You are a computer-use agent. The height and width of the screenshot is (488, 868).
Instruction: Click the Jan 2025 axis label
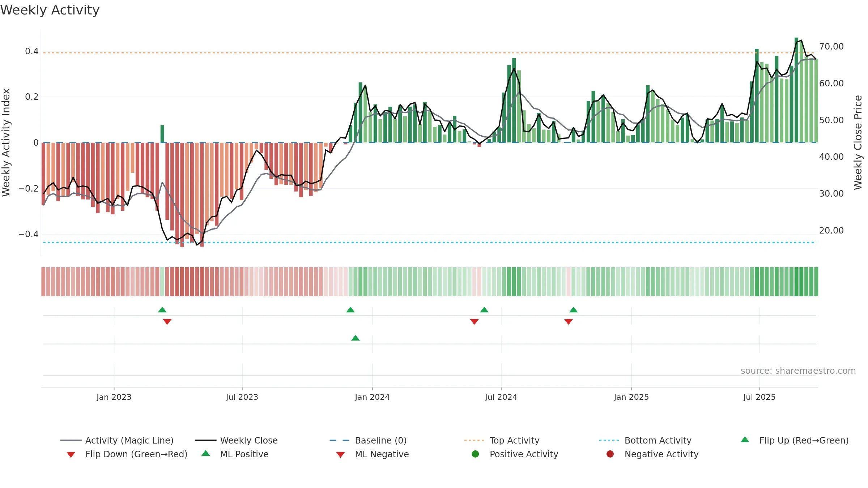[x=631, y=397]
